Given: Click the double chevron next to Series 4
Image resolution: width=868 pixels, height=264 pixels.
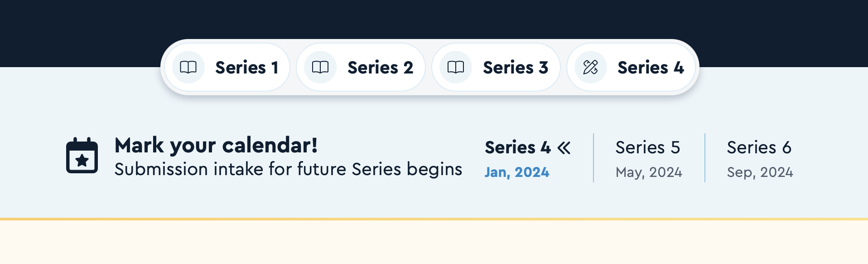Looking at the screenshot, I should pyautogui.click(x=564, y=148).
